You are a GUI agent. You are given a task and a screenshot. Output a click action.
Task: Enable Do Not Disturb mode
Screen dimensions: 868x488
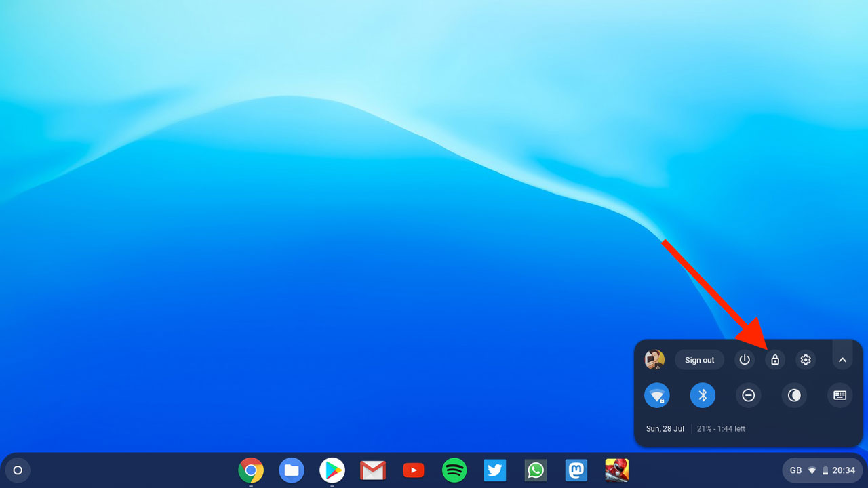[x=749, y=395]
